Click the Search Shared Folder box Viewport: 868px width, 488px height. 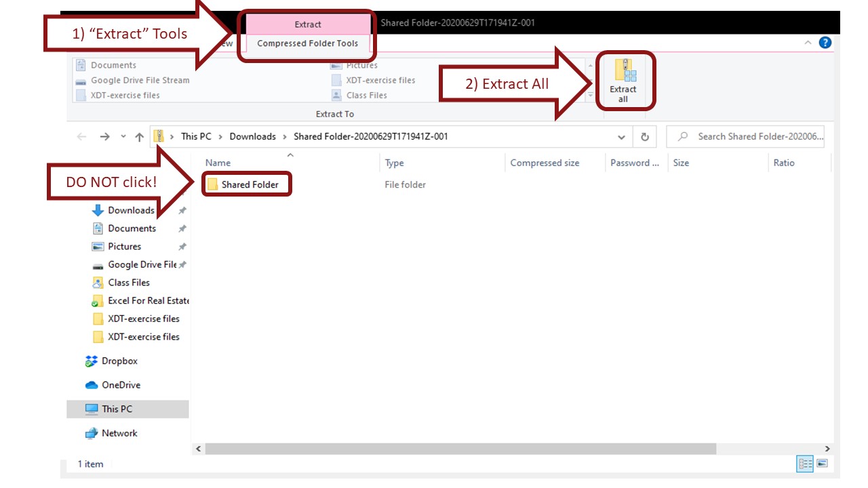click(746, 136)
